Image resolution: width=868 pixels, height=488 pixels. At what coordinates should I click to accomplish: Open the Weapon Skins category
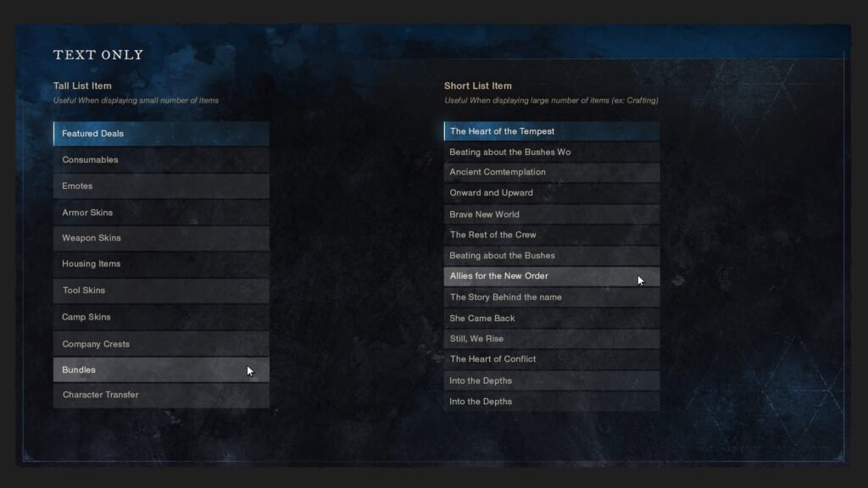161,238
